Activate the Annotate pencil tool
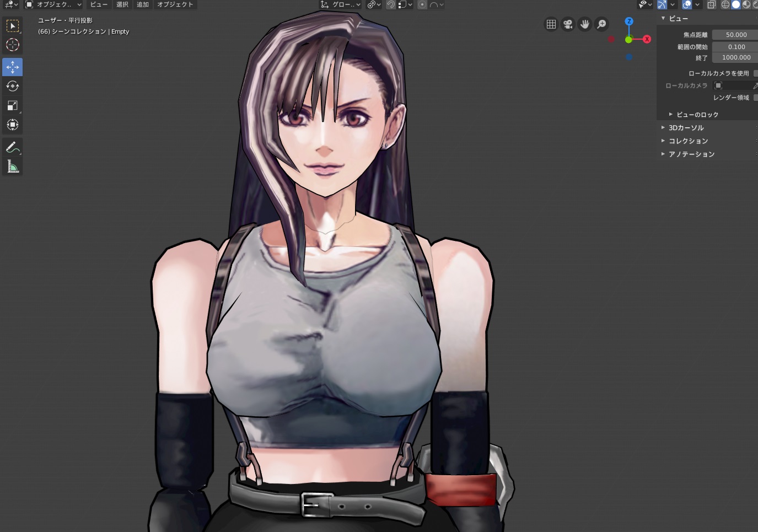This screenshot has height=532, width=758. tap(12, 147)
